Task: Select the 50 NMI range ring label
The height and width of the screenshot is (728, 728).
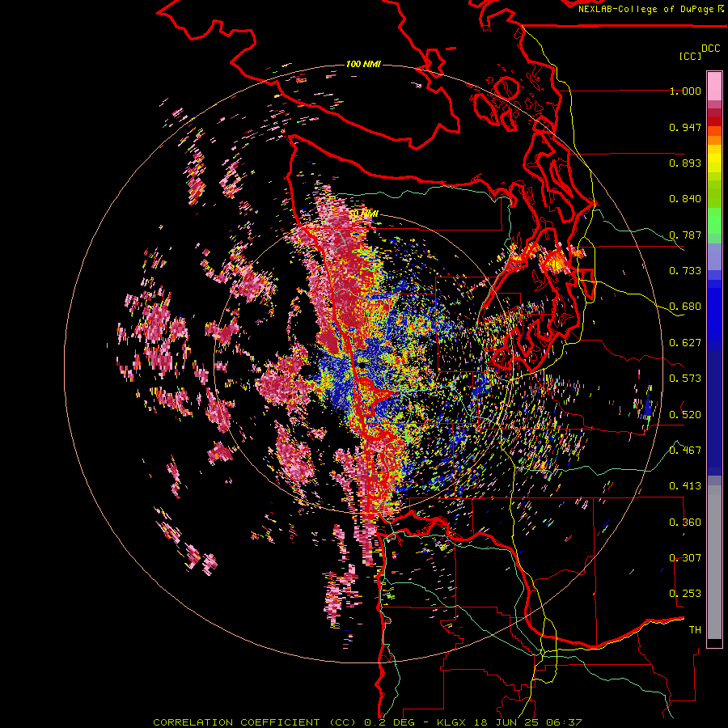Action: [363, 214]
